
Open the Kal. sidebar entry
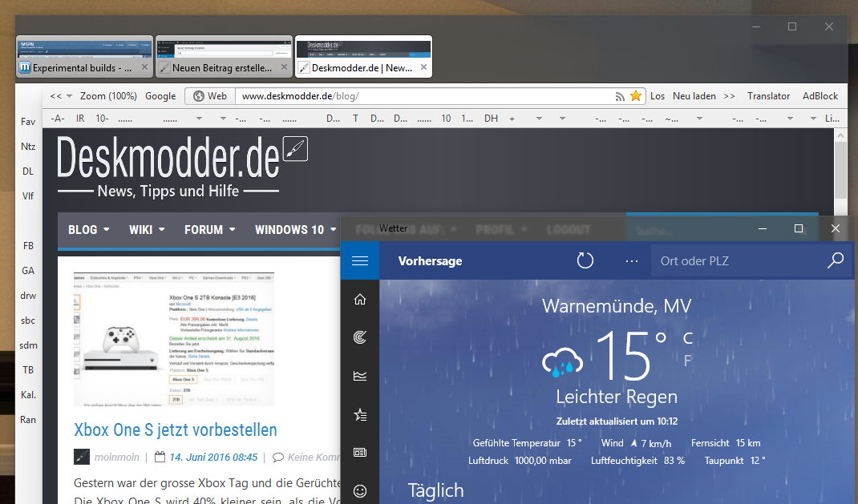(28, 395)
